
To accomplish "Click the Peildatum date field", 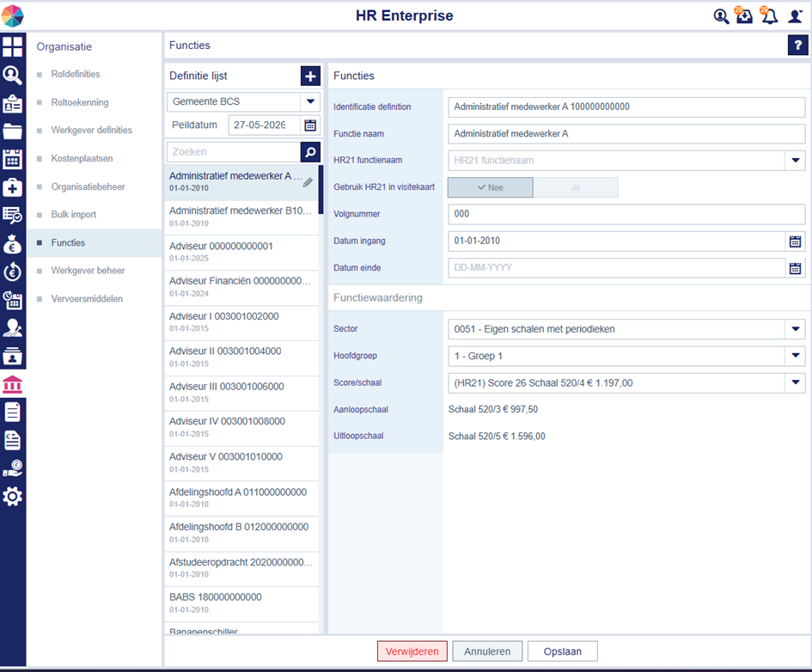I will point(264,125).
